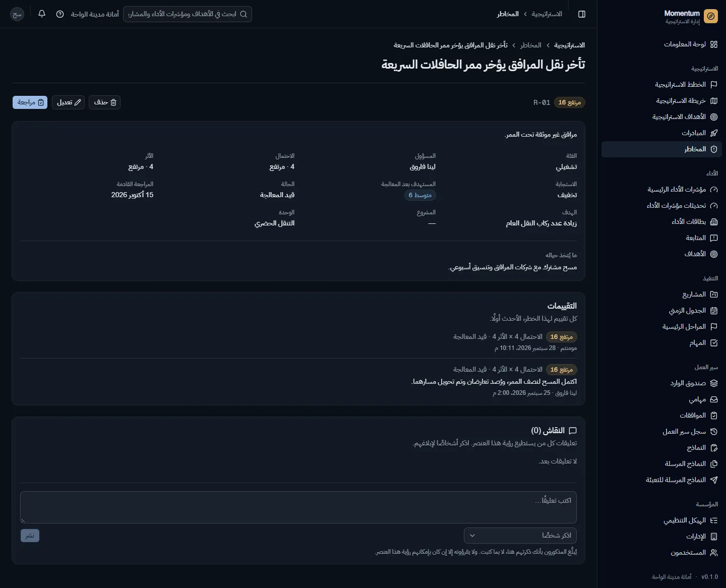The image size is (726, 588).
Task: Click the النقل الحضري unit value
Action: point(275,223)
